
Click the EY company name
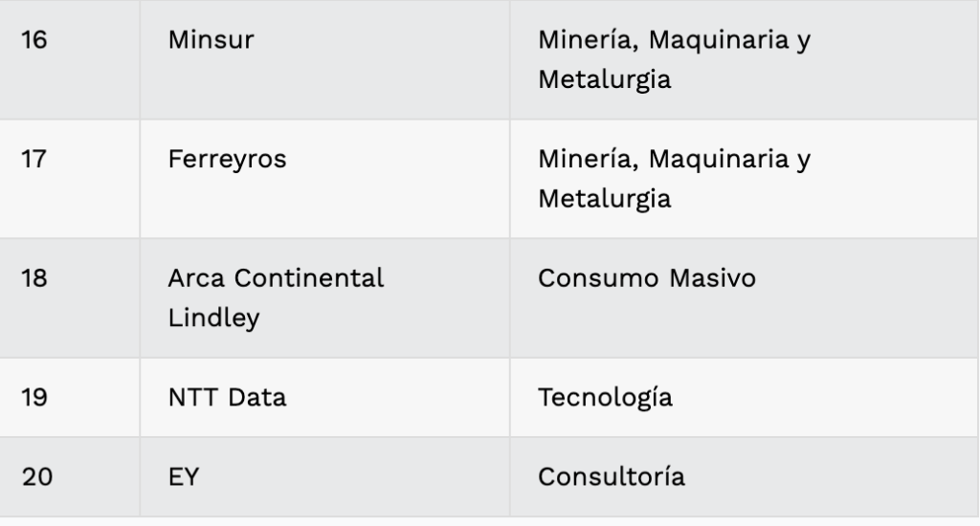tap(184, 476)
